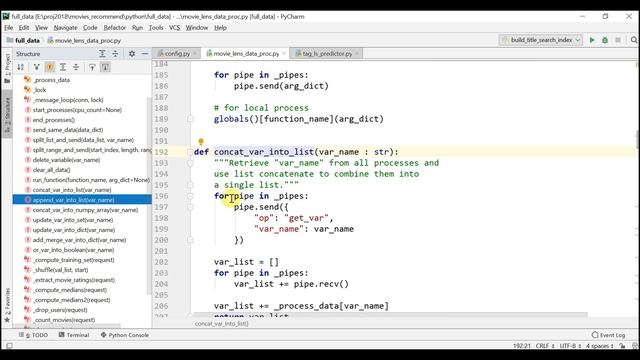Open the TODO tool window
640x360 pixels.
click(x=33, y=335)
